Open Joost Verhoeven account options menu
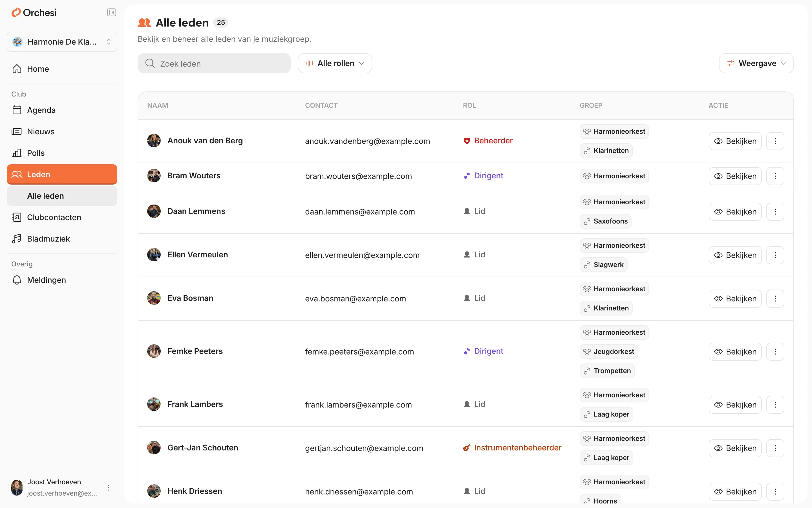Viewport: 812px width, 508px height. (108, 487)
